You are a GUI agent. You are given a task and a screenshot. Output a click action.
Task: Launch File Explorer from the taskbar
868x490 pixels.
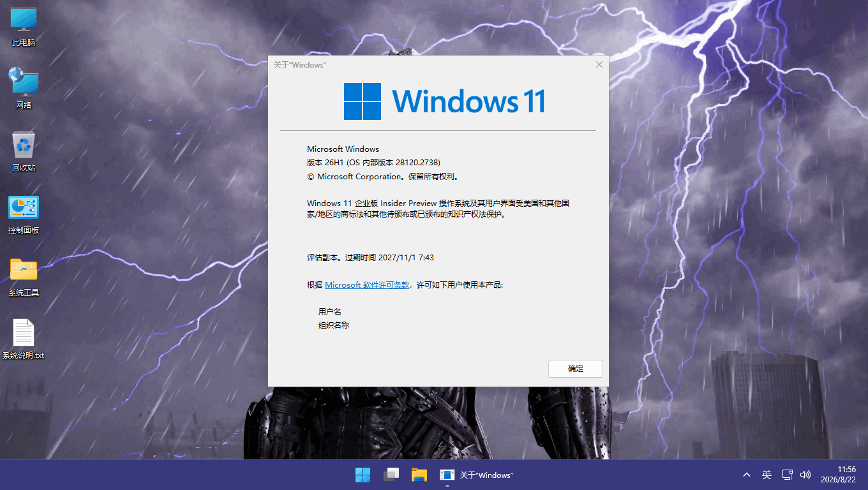pyautogui.click(x=419, y=475)
